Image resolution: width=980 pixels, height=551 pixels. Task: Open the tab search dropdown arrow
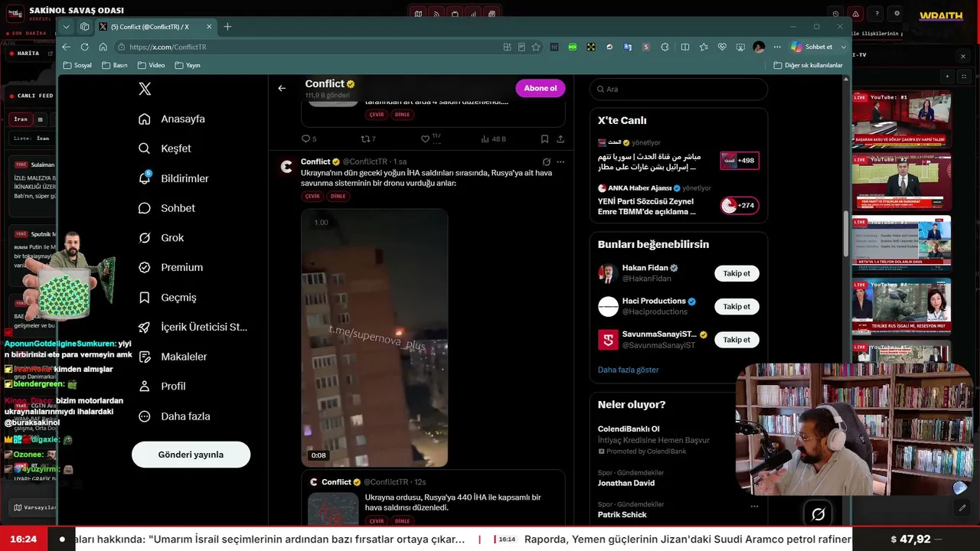(x=67, y=27)
